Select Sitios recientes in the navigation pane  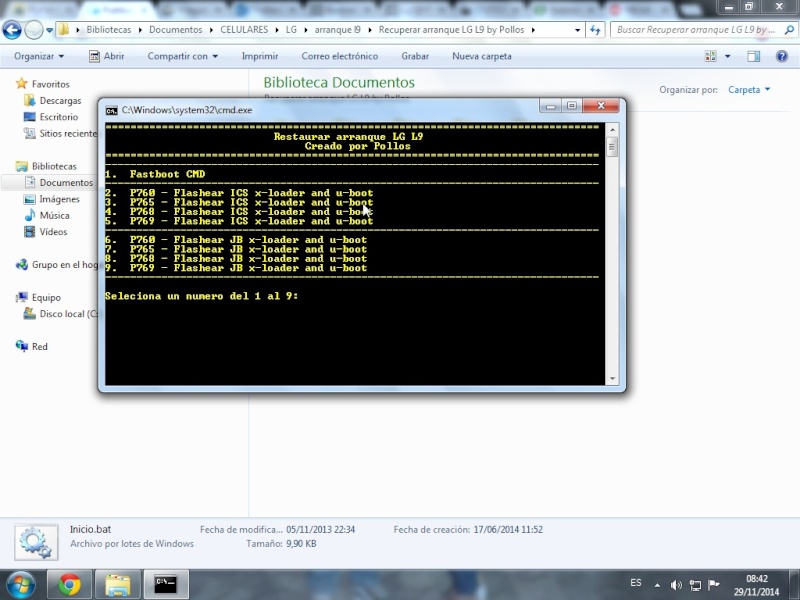point(67,133)
